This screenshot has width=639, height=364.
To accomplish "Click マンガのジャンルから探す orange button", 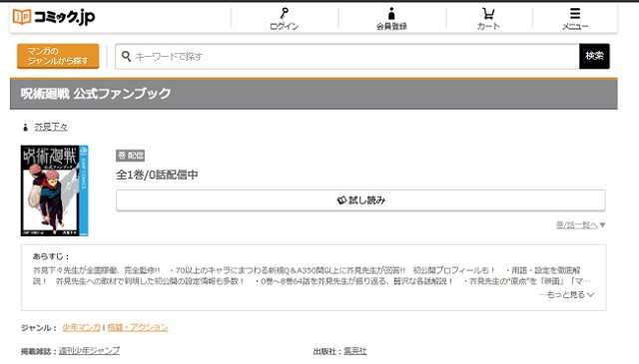I will click(58, 56).
